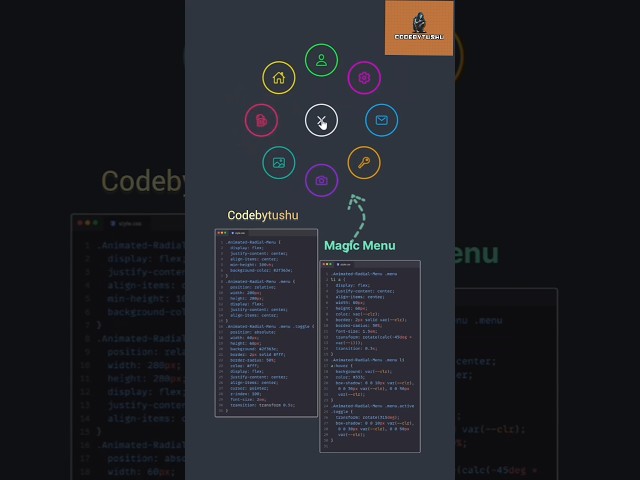This screenshot has width=640, height=480.
Task: Click the green user profile icon
Action: coord(321,60)
